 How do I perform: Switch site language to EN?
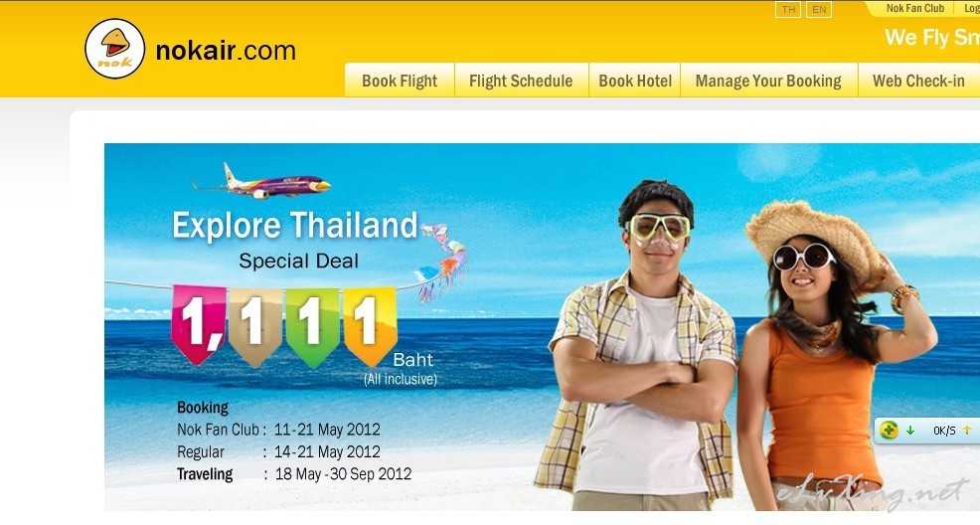coord(819,9)
